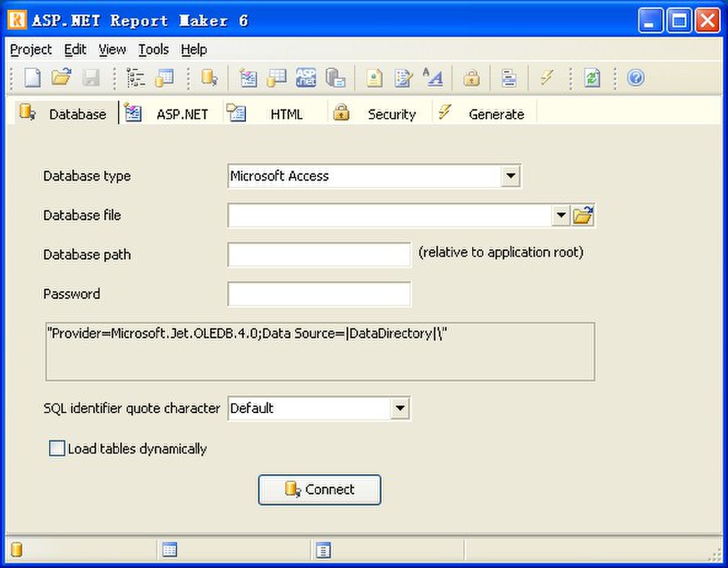
Task: Focus the Database path input field
Action: (320, 254)
